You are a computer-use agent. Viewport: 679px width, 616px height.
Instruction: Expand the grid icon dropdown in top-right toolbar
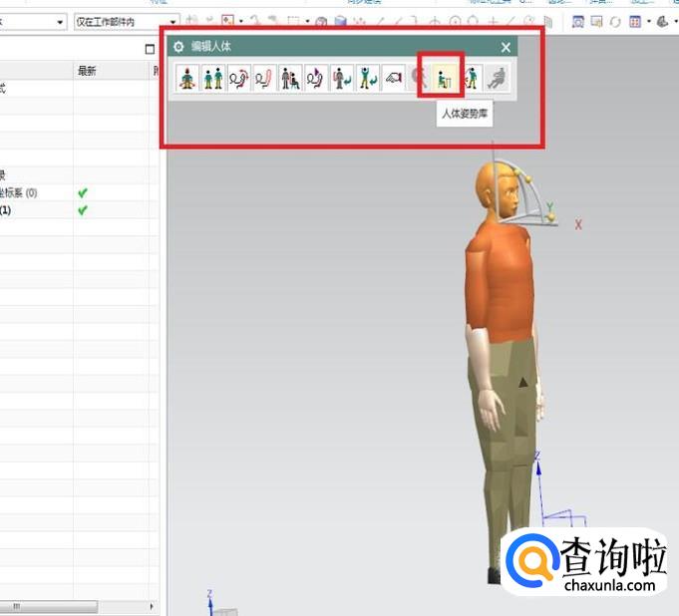[x=649, y=21]
